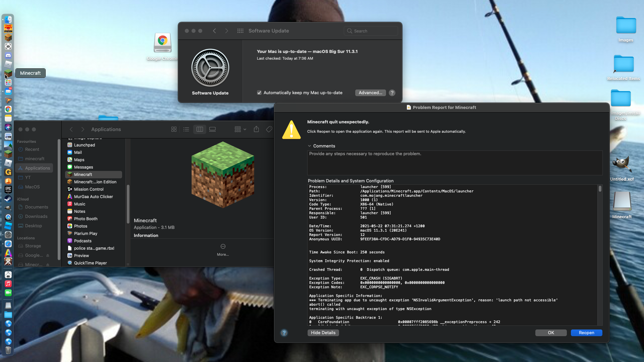Image resolution: width=644 pixels, height=362 pixels.
Task: Click the Reopen button
Action: pyautogui.click(x=586, y=333)
